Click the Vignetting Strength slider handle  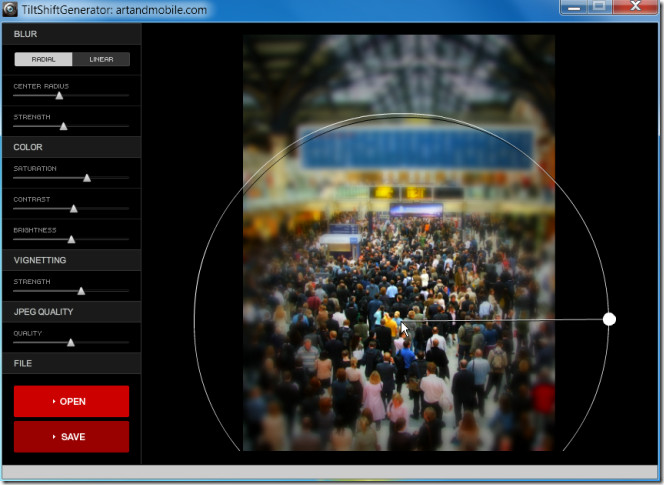tap(81, 291)
